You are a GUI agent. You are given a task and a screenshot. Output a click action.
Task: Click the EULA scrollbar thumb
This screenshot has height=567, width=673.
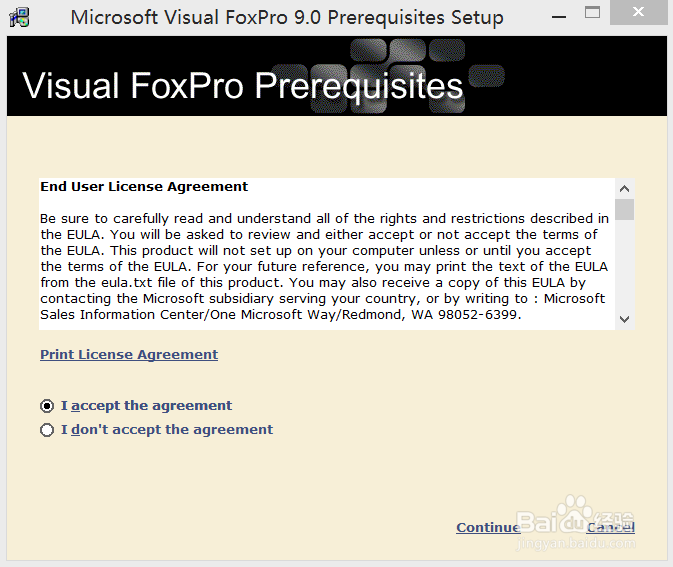point(624,208)
